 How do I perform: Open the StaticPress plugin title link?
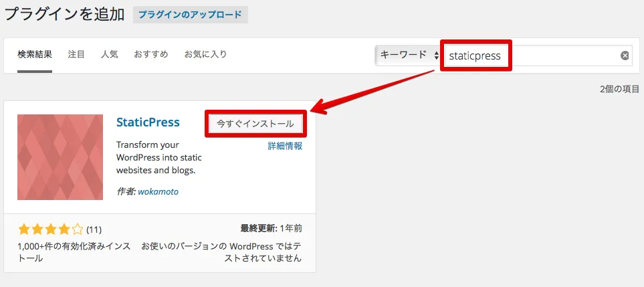coord(148,122)
